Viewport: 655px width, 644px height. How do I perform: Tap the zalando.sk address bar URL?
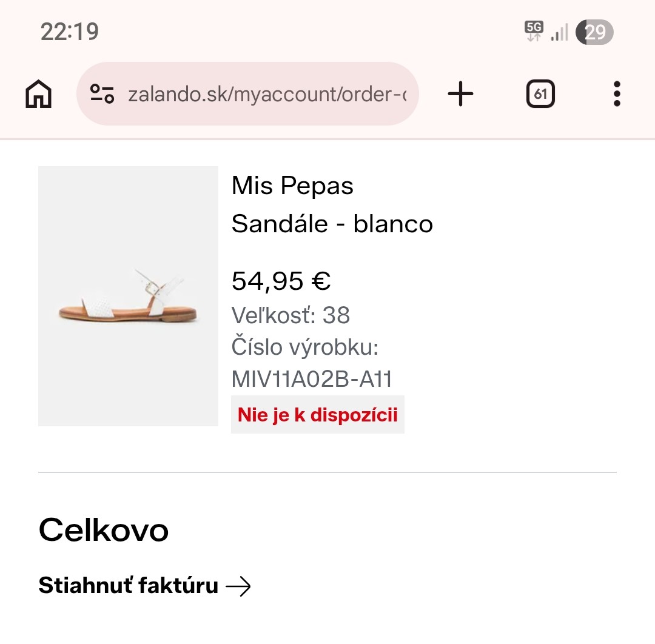pos(267,95)
